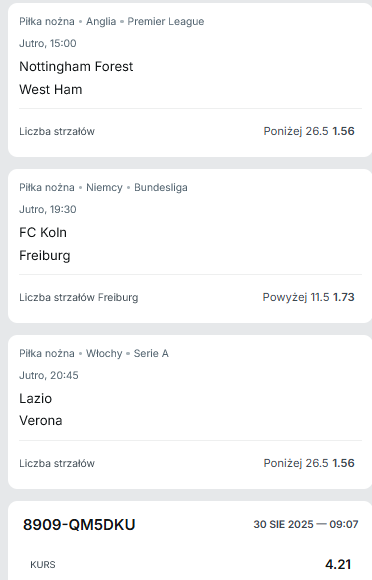Click the Verona team name

pyautogui.click(x=41, y=421)
